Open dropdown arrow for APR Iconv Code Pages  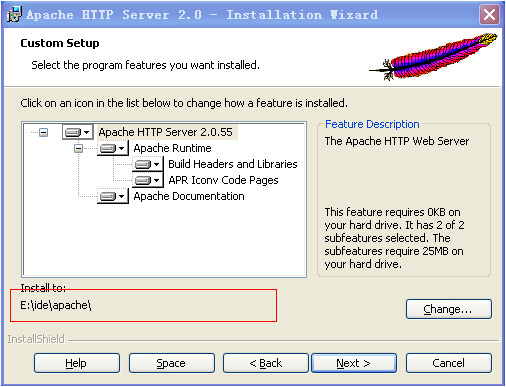point(157,180)
